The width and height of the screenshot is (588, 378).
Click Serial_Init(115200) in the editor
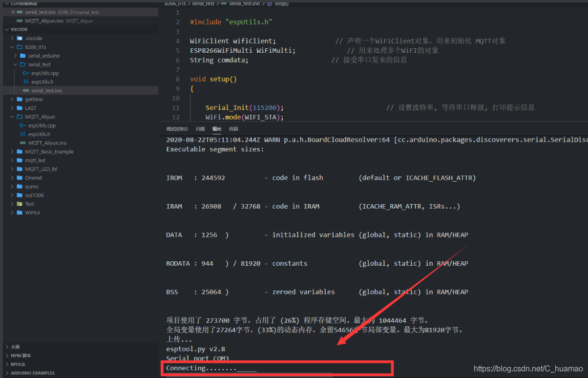click(245, 107)
